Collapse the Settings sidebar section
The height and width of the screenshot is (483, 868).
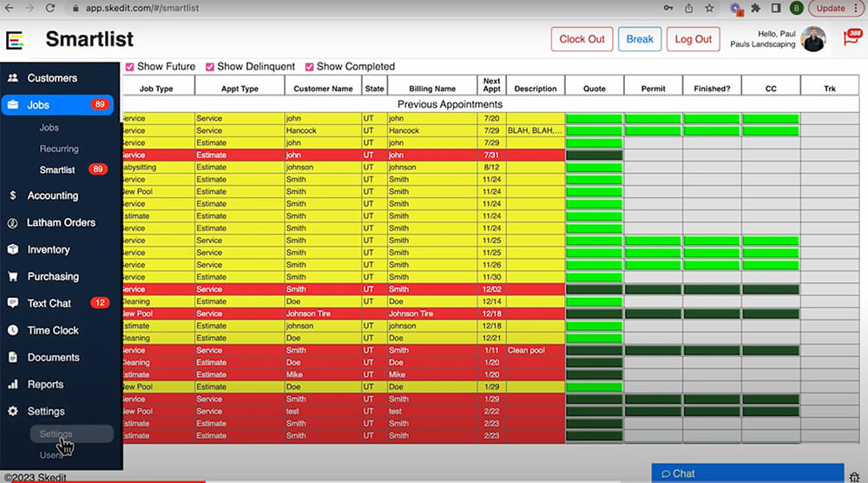(46, 411)
